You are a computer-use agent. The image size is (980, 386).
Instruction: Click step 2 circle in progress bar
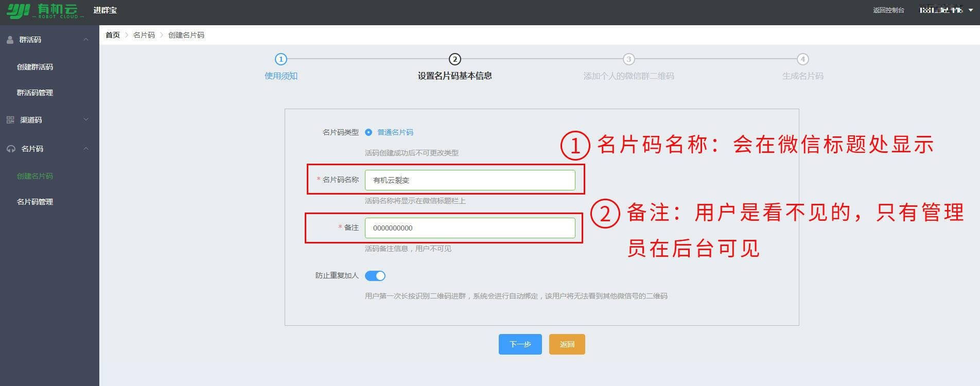tap(454, 59)
